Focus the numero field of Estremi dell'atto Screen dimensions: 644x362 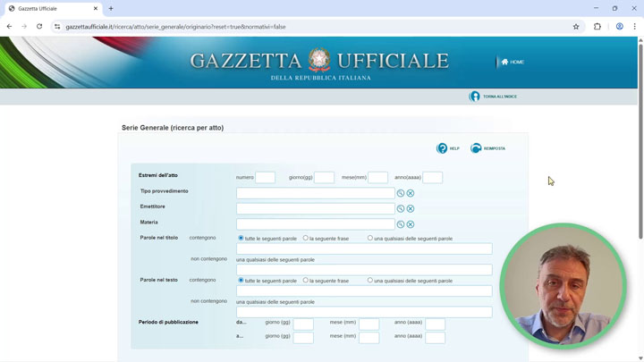(x=266, y=177)
